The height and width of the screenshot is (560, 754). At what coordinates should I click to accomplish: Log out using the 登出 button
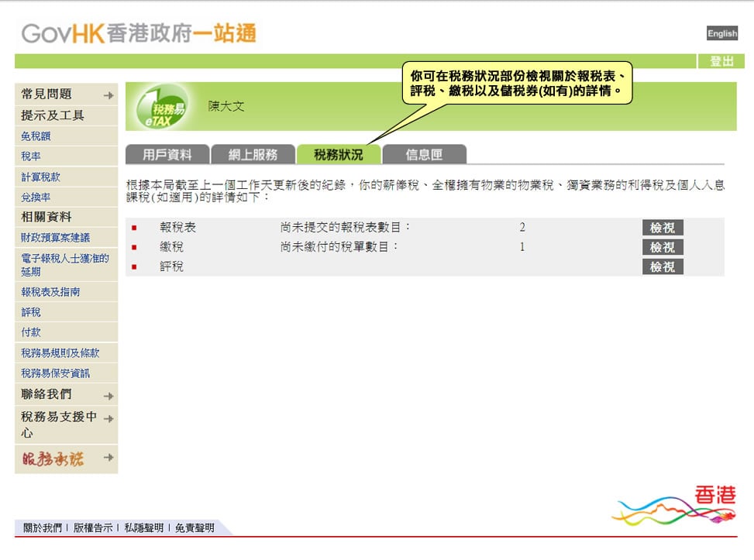click(721, 61)
